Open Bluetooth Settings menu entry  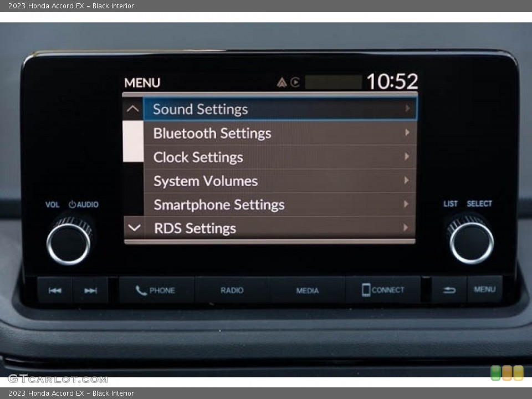tap(280, 133)
